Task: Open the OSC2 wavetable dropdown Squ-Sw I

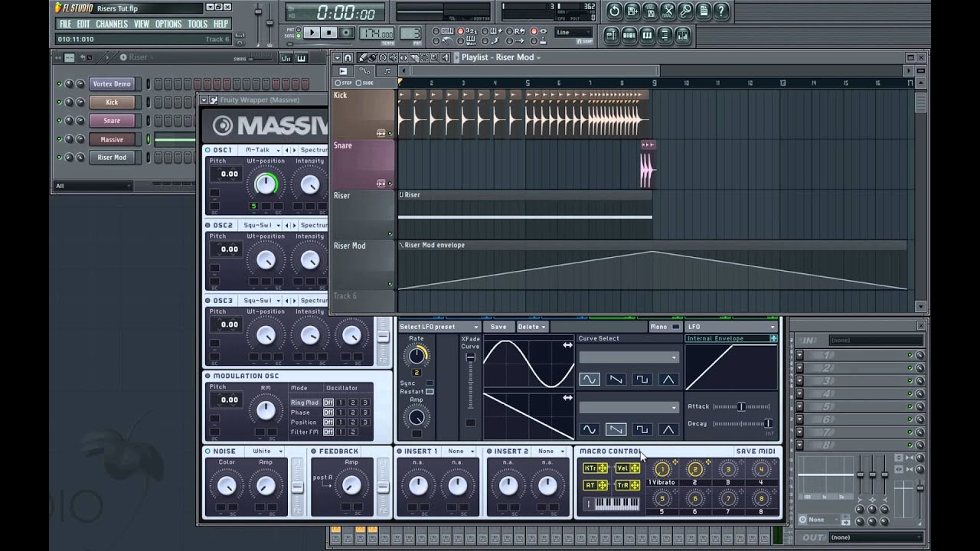Action: point(263,225)
